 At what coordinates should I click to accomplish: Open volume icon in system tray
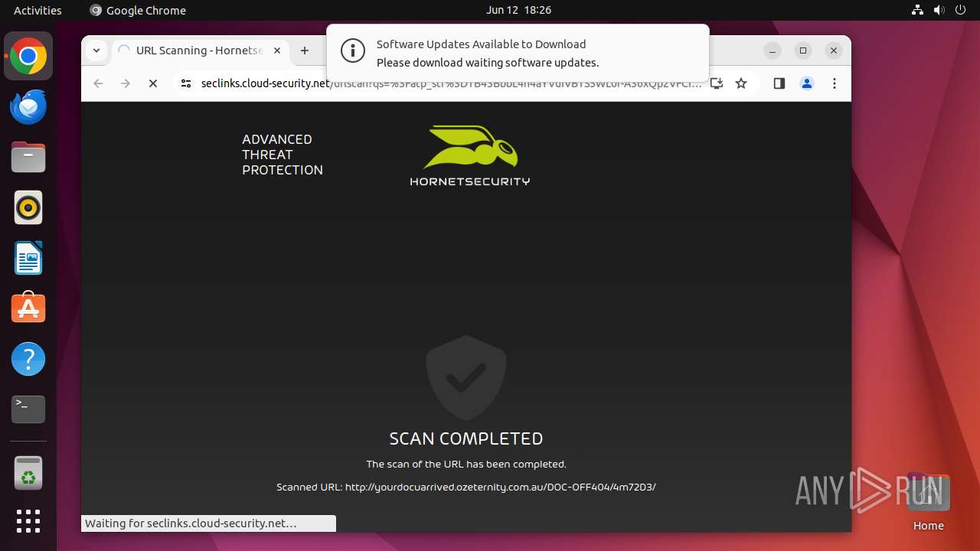click(x=939, y=10)
